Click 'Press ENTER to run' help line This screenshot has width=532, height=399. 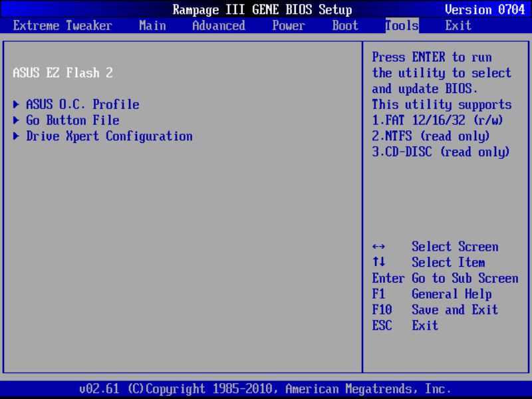tap(432, 57)
